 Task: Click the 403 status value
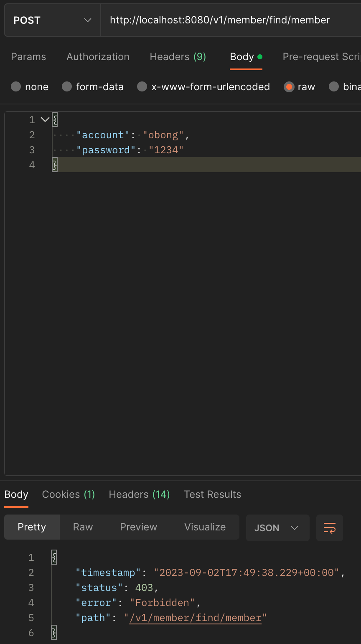click(x=144, y=588)
